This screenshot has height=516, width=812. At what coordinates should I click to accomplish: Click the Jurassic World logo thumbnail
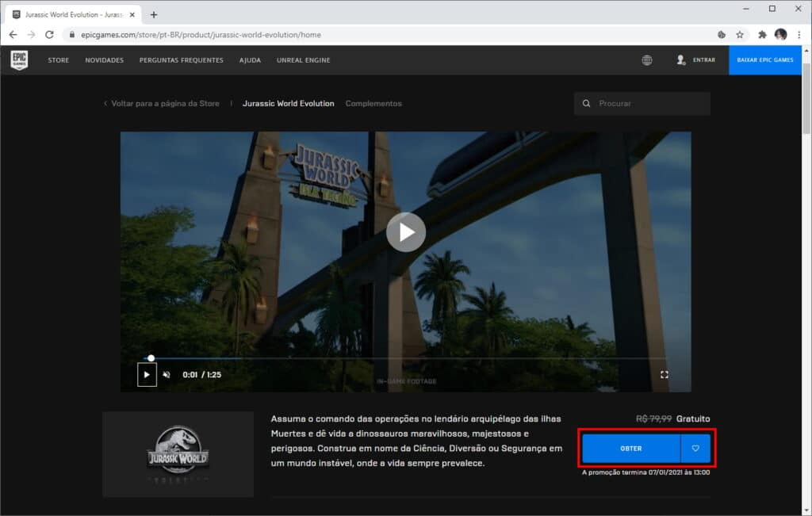tap(178, 454)
